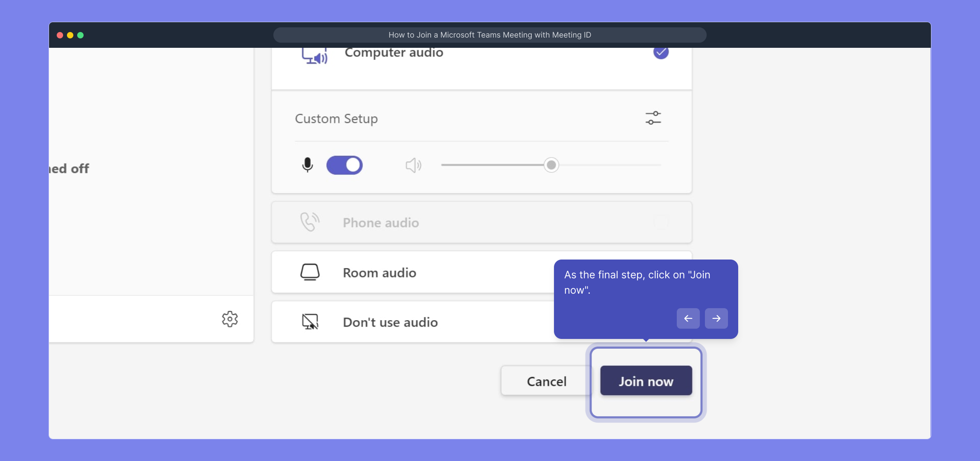980x461 pixels.
Task: Click the Room audio device icon
Action: click(x=310, y=272)
